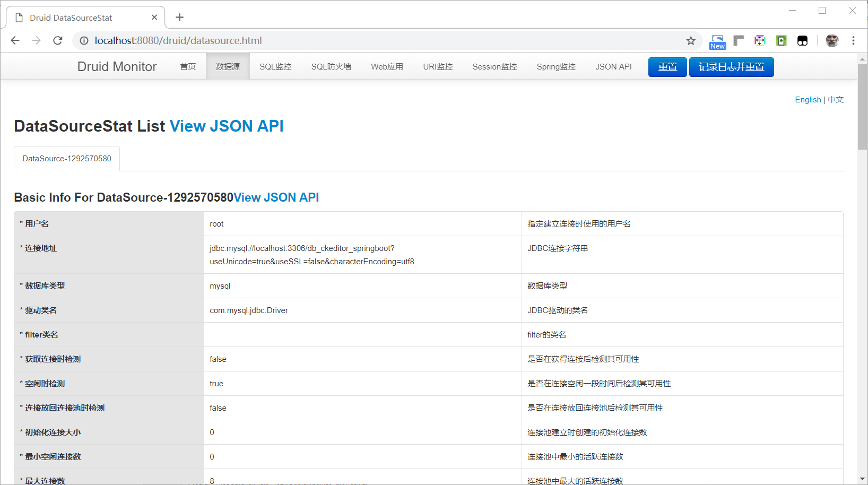Switch language to English
Screen dimensions: 868x485
pyautogui.click(x=808, y=100)
